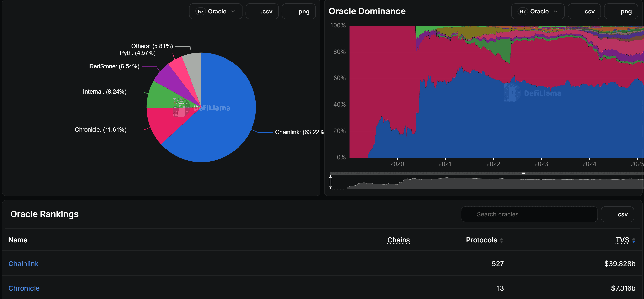The image size is (644, 299).
Task: Grab the left handle of time range slider
Action: click(x=331, y=182)
